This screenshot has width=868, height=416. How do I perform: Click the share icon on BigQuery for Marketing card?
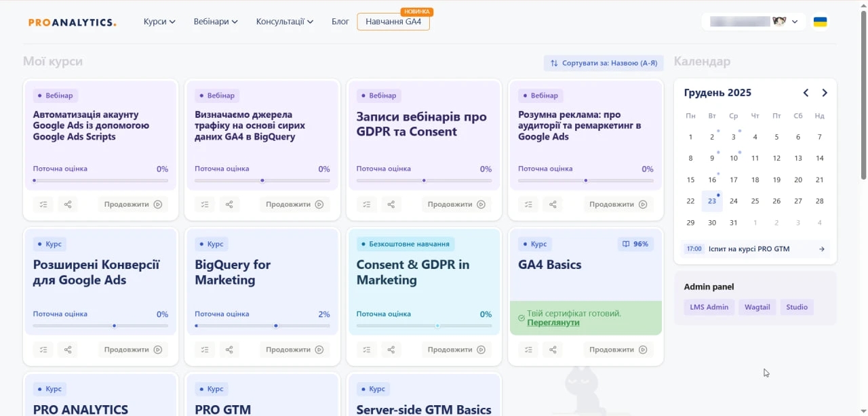[x=229, y=350]
